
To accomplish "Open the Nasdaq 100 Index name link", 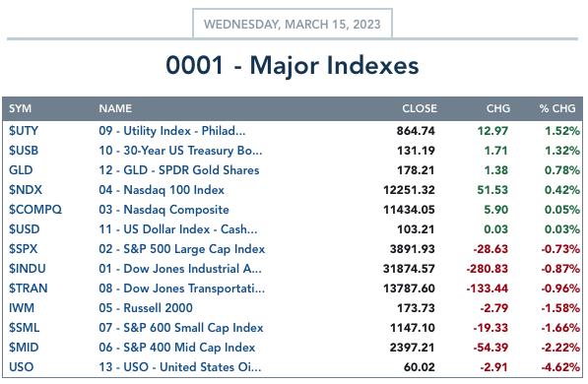I will pyautogui.click(x=162, y=190).
